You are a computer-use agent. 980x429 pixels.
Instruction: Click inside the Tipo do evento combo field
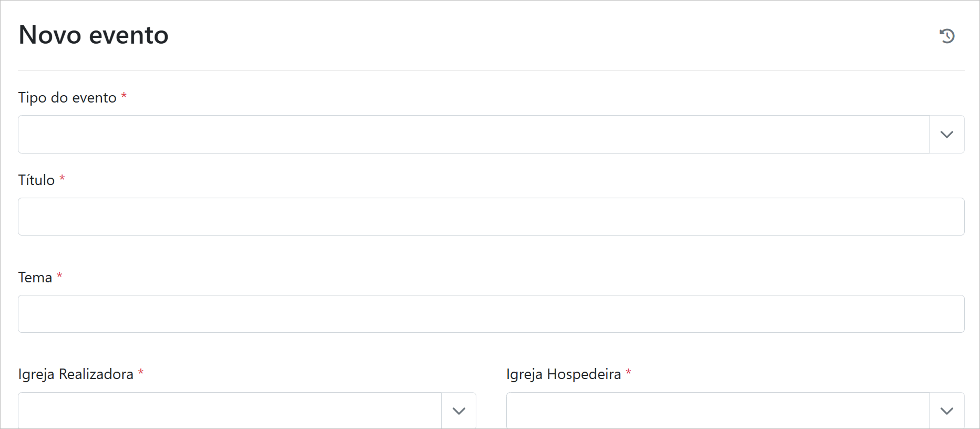coord(473,135)
